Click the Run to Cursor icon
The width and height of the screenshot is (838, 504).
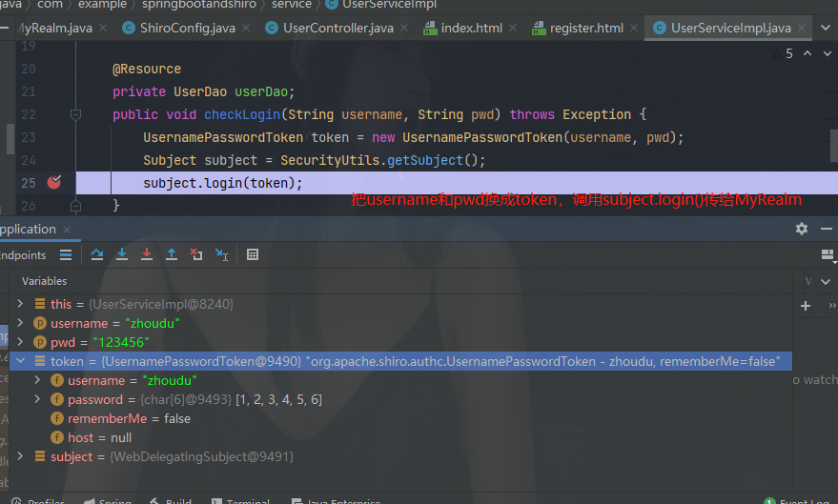[x=221, y=254]
